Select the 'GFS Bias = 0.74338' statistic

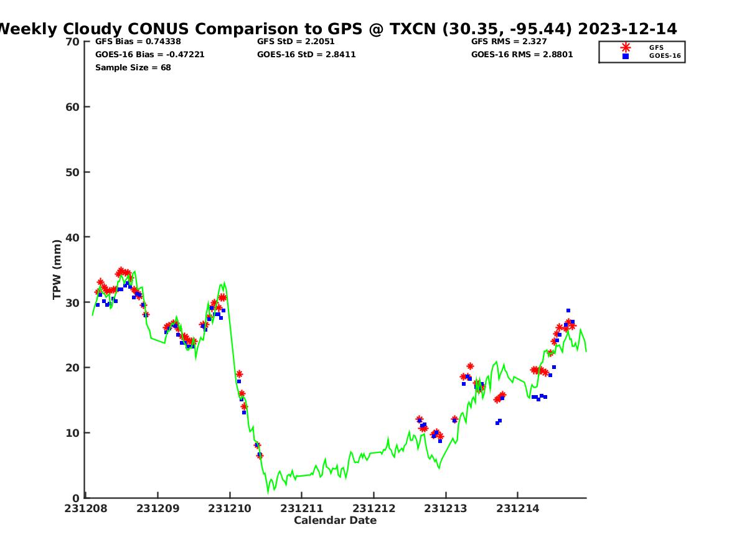pyautogui.click(x=138, y=42)
